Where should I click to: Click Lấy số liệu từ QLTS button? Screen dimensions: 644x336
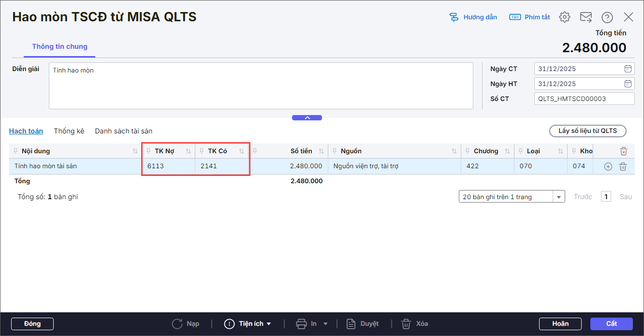(x=587, y=131)
